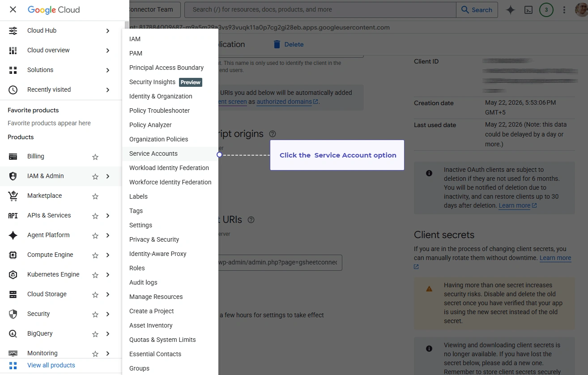The image size is (588, 375).
Task: Click the IAM & Admin shield icon
Action: [13, 176]
